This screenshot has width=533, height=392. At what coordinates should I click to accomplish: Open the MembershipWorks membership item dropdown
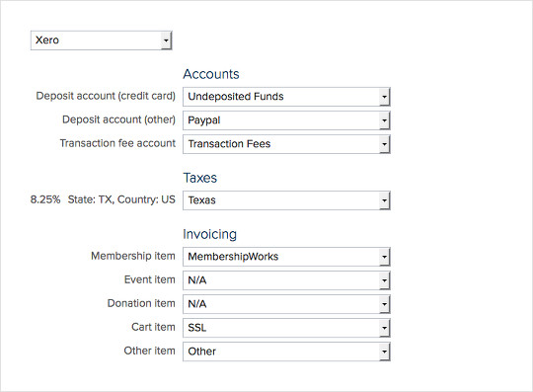pyautogui.click(x=286, y=257)
